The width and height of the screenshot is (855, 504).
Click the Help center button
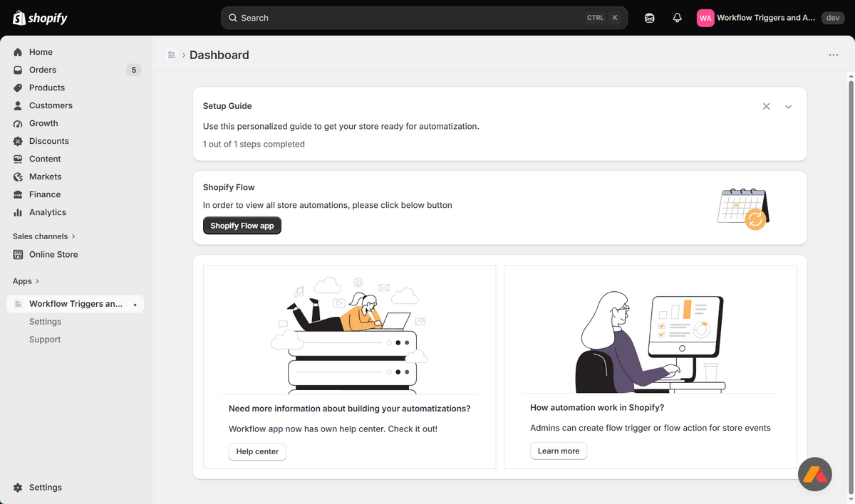tap(257, 451)
